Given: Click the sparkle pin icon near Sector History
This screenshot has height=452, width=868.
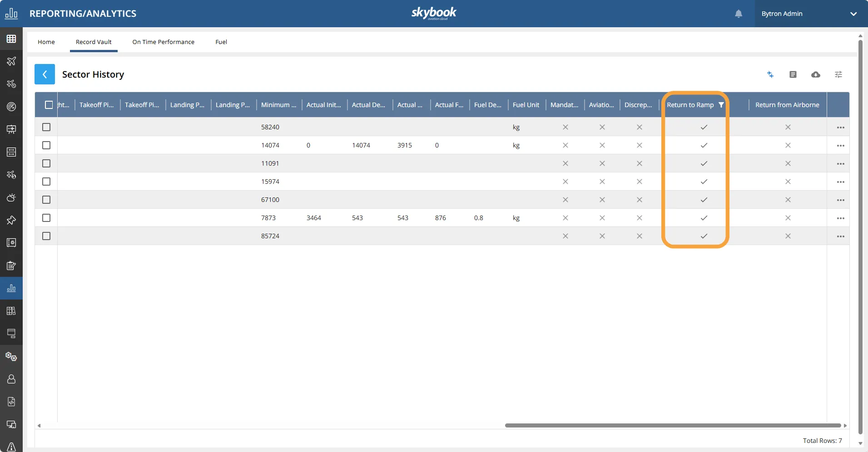Looking at the screenshot, I should pyautogui.click(x=770, y=74).
